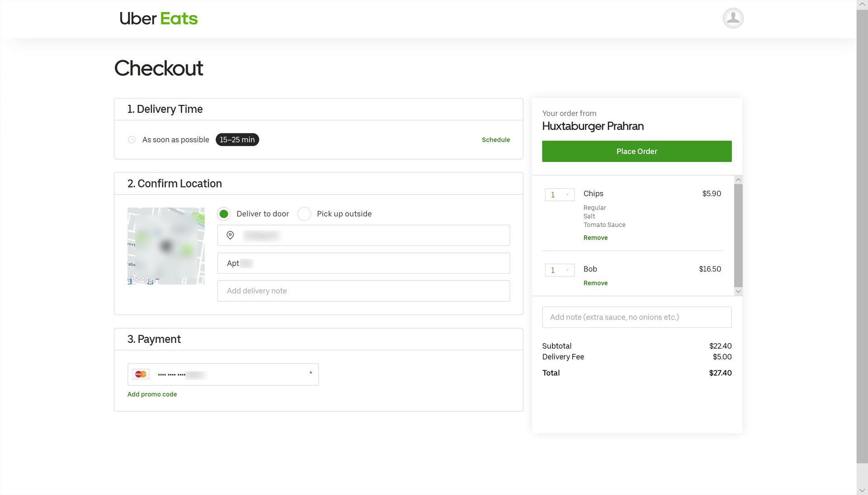Image resolution: width=868 pixels, height=495 pixels.
Task: Select the Deliver to door option
Action: [x=224, y=214]
